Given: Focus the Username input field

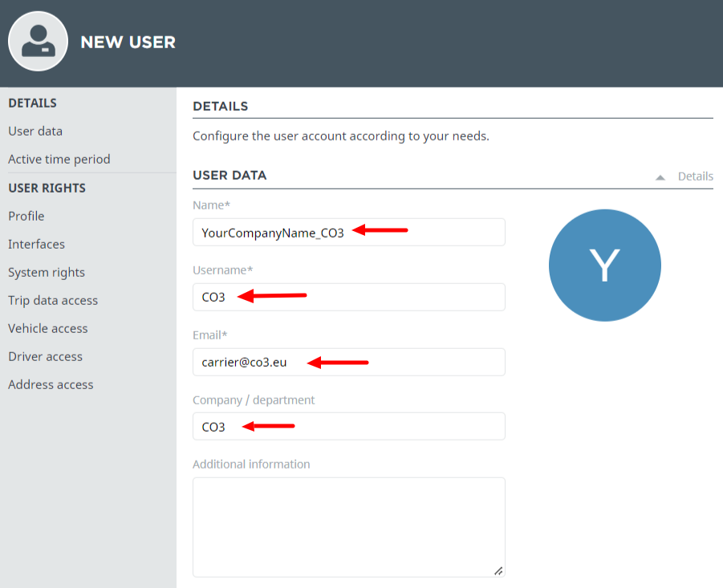Looking at the screenshot, I should click(x=348, y=298).
